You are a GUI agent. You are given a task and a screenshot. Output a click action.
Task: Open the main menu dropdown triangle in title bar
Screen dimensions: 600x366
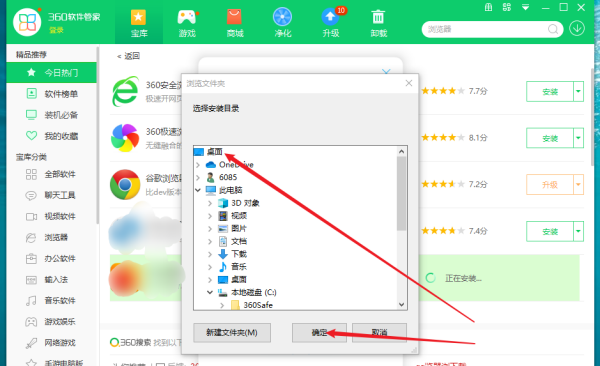525,7
